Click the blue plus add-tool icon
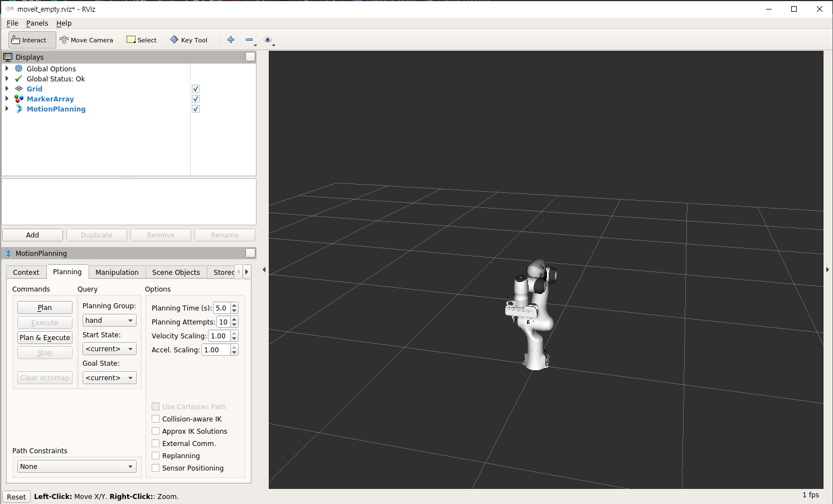This screenshot has height=504, width=833. (x=231, y=40)
